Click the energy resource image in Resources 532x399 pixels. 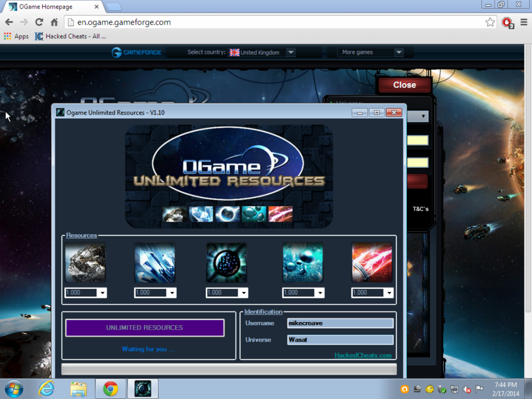pos(372,262)
